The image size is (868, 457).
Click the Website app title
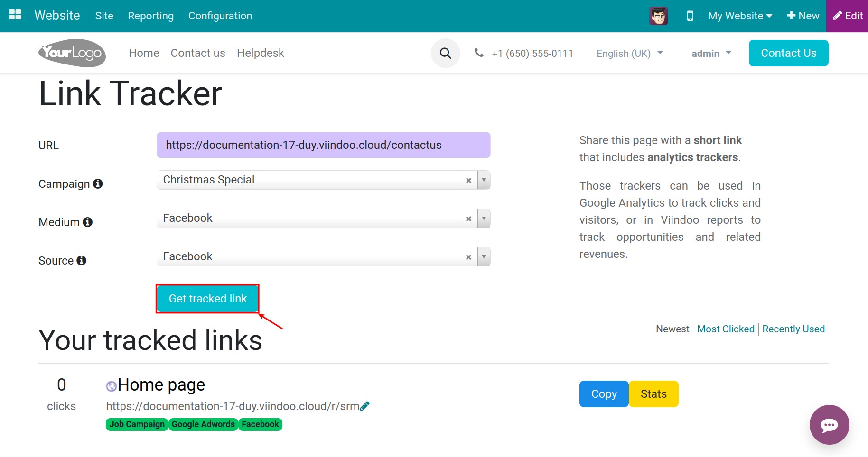pos(57,15)
